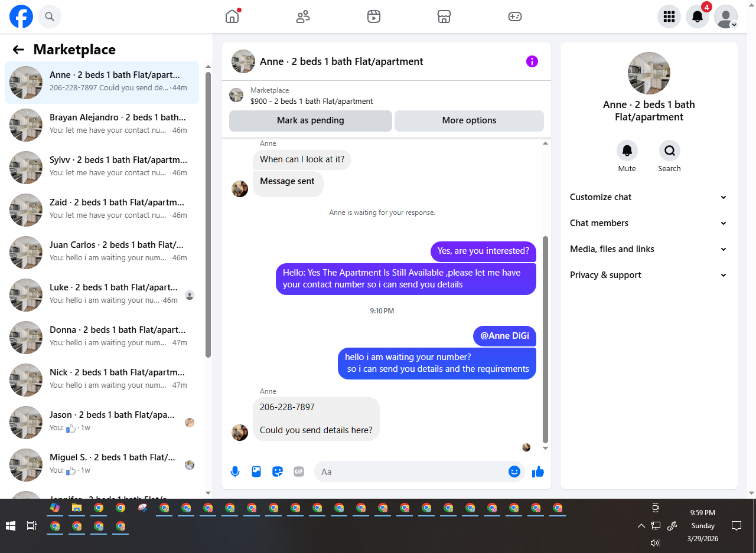This screenshot has height=553, width=756.
Task: Open the GIF picker
Action: [299, 472]
